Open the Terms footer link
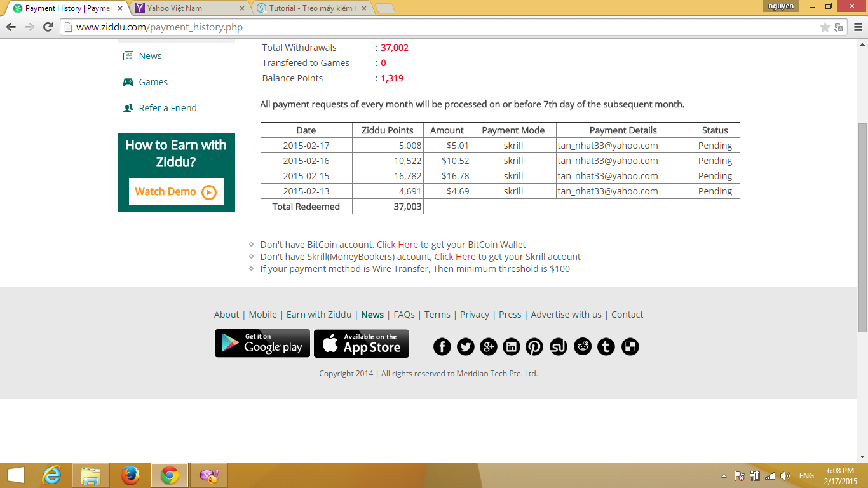 click(437, 315)
